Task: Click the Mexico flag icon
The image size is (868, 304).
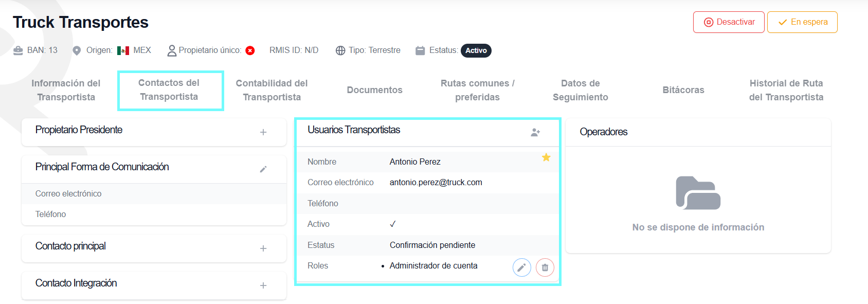Action: pos(123,50)
